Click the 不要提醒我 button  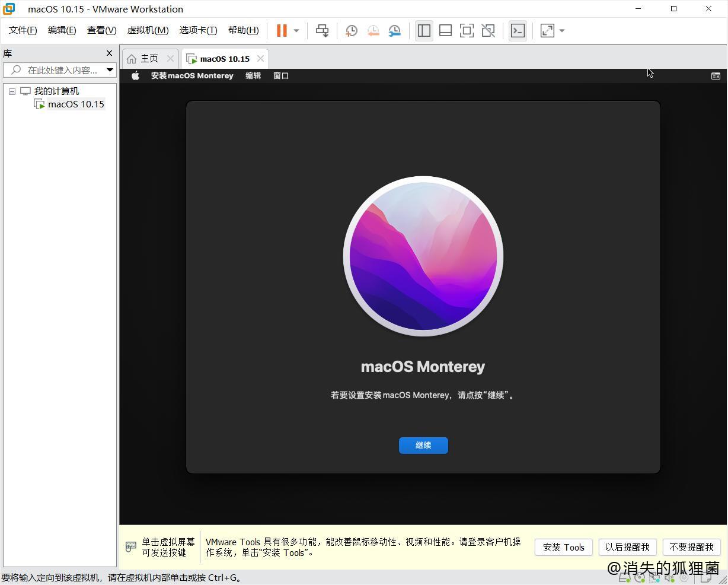point(691,547)
